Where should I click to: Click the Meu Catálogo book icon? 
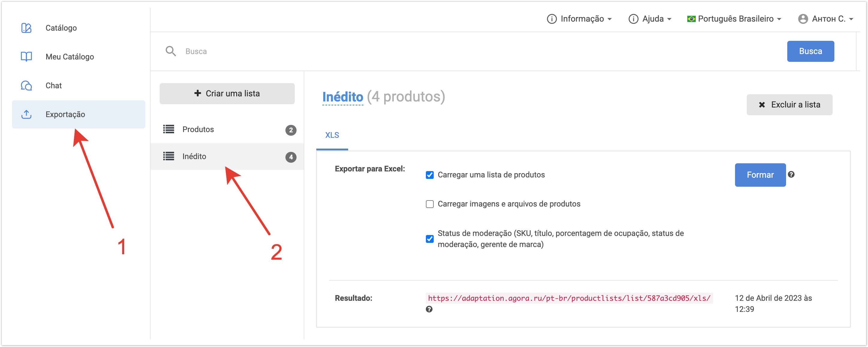[26, 57]
